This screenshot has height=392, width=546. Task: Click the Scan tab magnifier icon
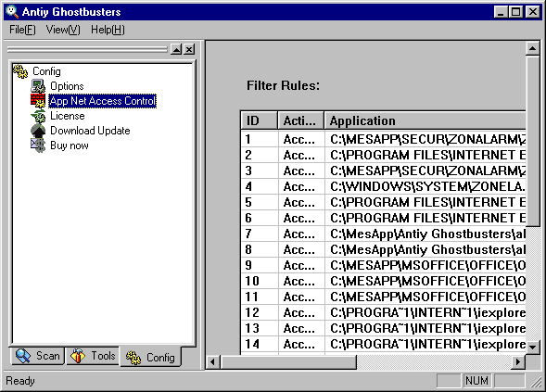(23, 356)
